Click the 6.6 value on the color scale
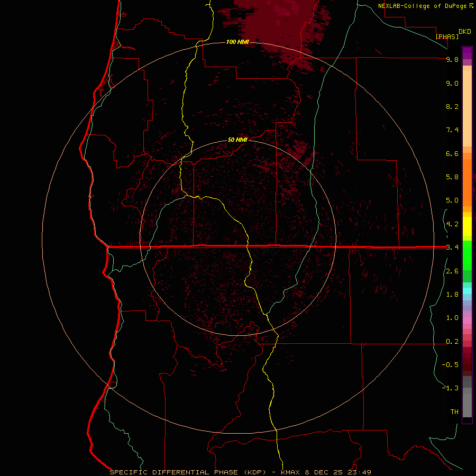The image size is (476, 476). point(452,153)
